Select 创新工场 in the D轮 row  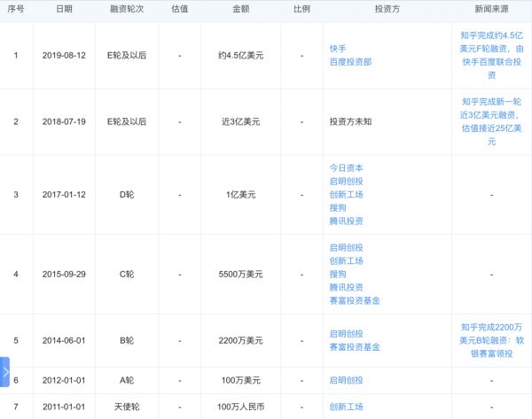[346, 194]
